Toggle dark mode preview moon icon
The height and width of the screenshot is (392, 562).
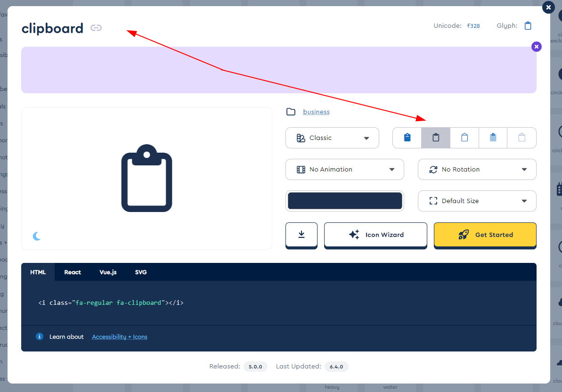37,236
